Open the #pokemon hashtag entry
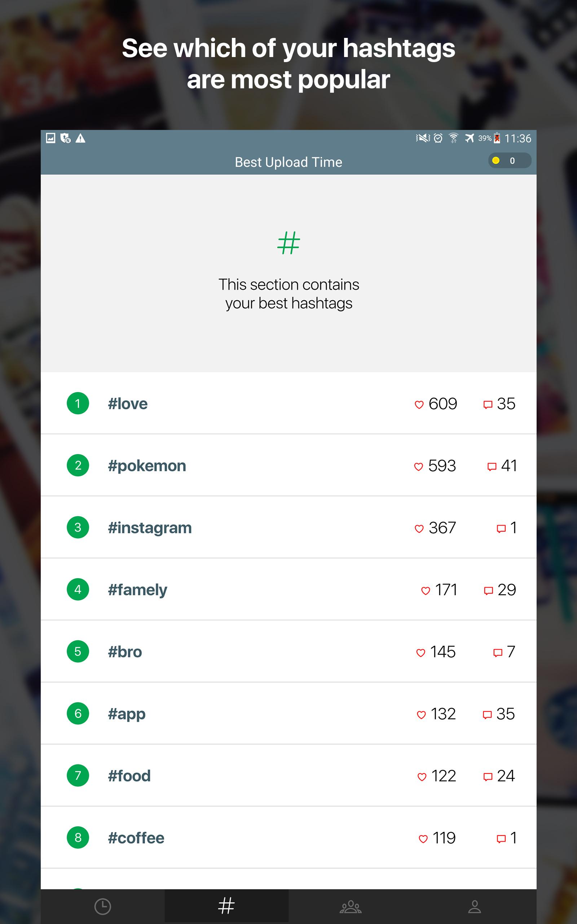 pos(147,466)
